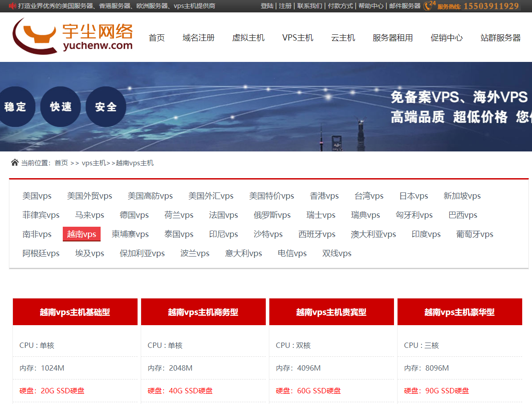Click the 安全 circle badge on banner
The image size is (532, 404).
coord(106,107)
